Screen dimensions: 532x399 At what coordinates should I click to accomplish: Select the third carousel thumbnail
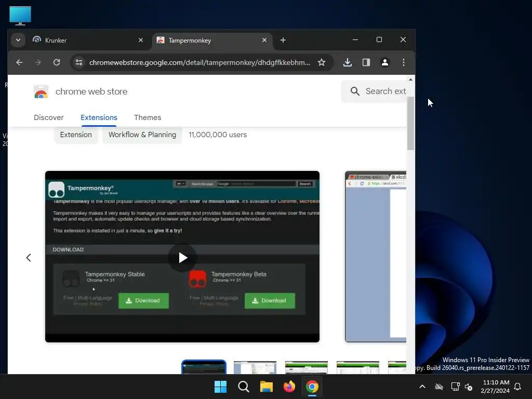click(x=307, y=367)
